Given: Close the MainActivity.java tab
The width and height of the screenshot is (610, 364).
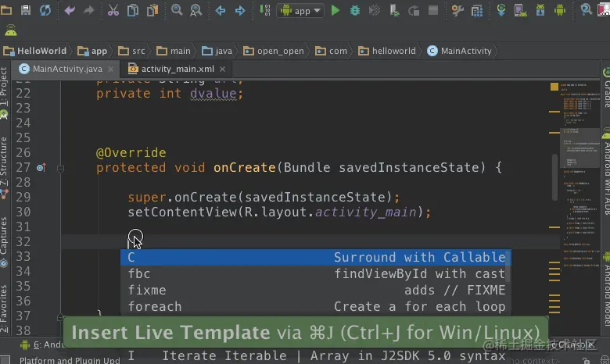Looking at the screenshot, I should (110, 70).
